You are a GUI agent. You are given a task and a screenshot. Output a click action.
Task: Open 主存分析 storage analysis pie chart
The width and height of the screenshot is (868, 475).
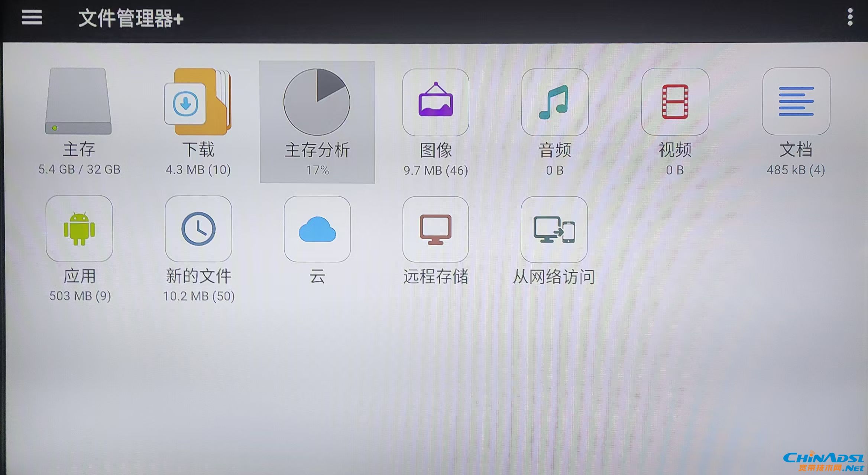[x=317, y=102]
